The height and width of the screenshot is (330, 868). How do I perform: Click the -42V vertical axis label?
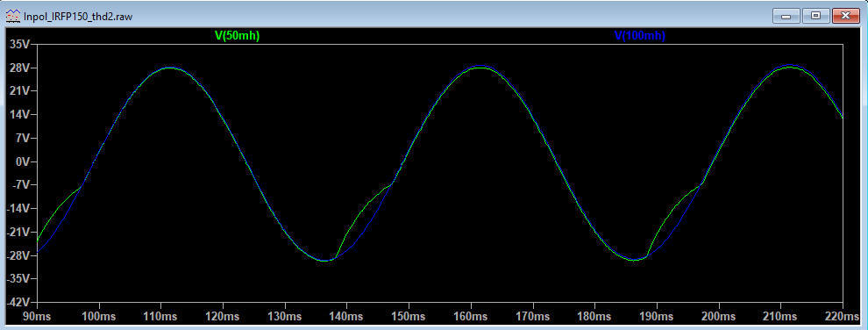pos(20,302)
